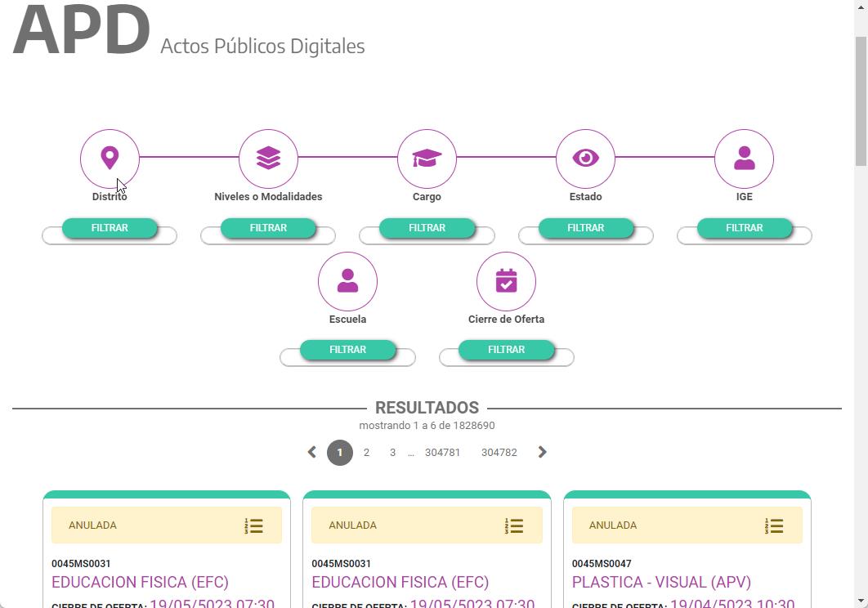This screenshot has height=608, width=868.
Task: Click the Cargo label
Action: 427,197
